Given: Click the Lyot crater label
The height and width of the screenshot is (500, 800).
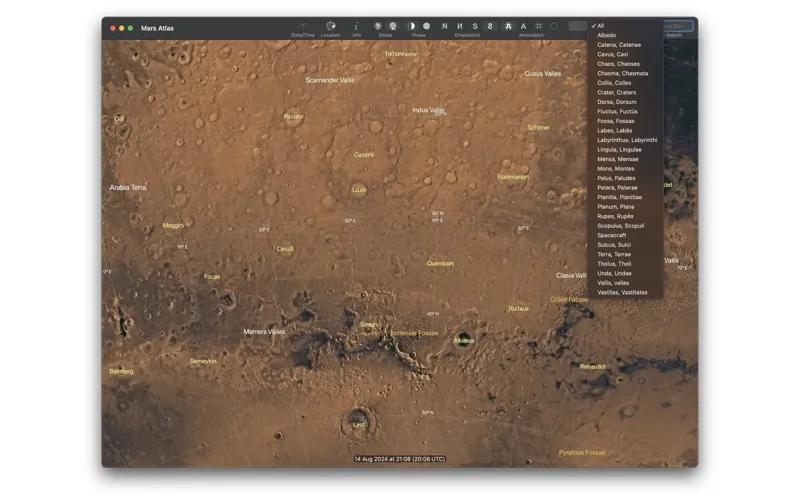Looking at the screenshot, I should tap(359, 424).
